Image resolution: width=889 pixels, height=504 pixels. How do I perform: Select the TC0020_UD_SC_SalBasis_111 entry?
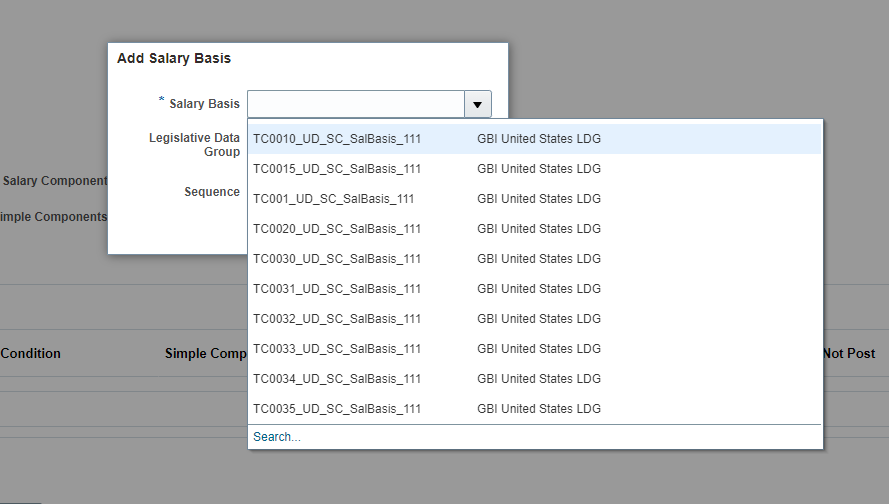[337, 229]
